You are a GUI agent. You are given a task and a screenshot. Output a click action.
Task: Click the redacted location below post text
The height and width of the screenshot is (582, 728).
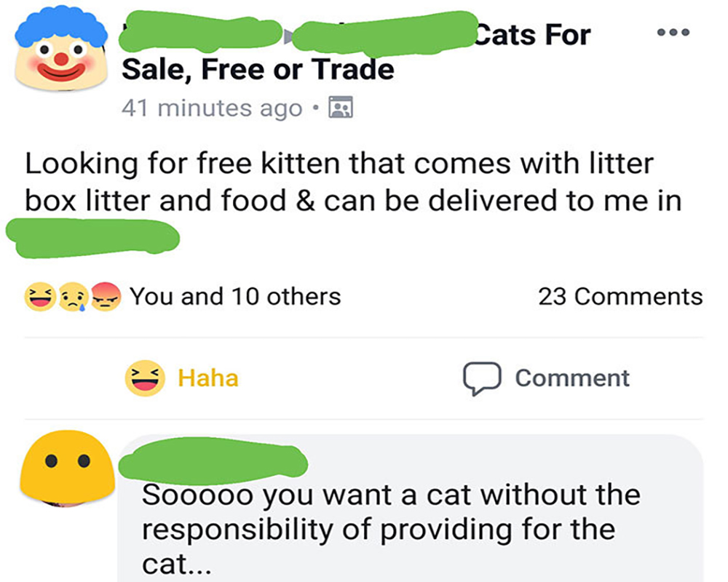point(92,235)
